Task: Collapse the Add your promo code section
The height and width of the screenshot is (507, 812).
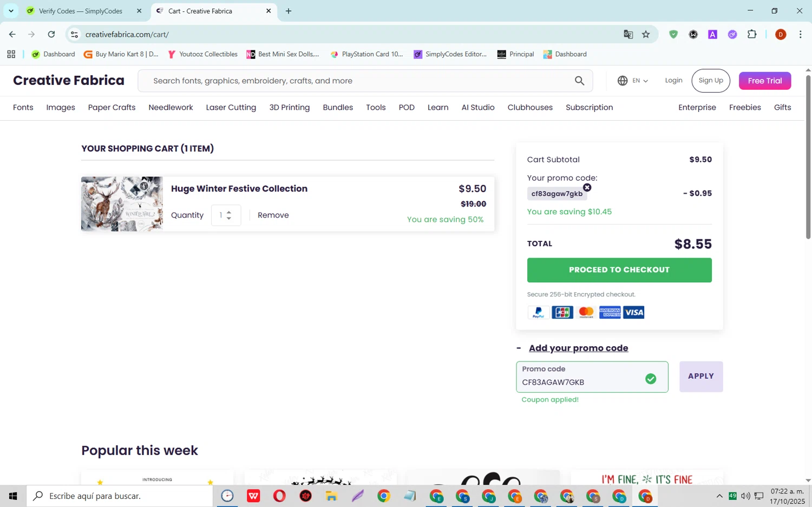Action: [x=578, y=348]
